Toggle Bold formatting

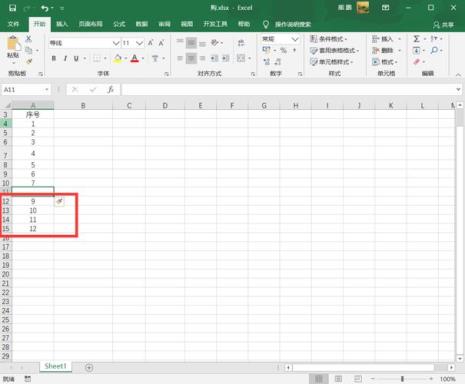tap(54, 59)
